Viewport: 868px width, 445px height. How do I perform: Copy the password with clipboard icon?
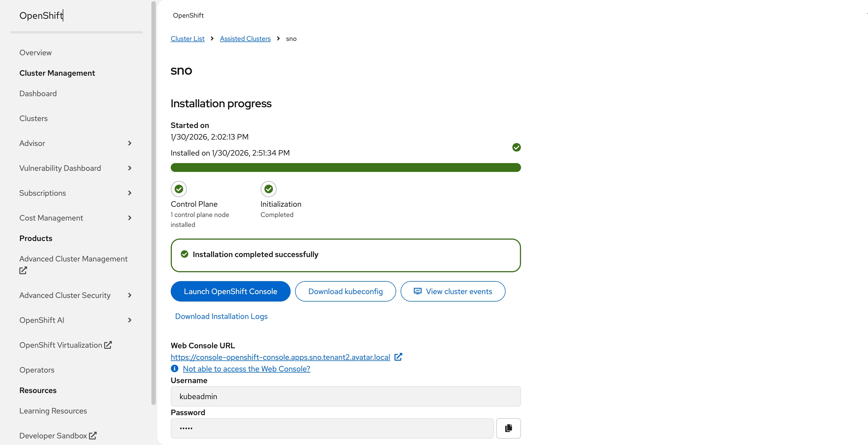[508, 428]
